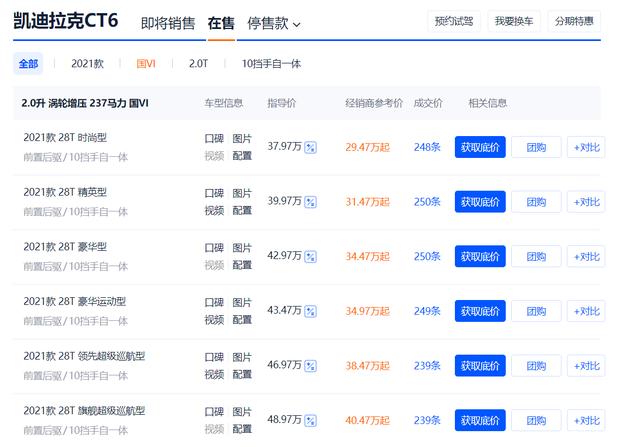This screenshot has height=447, width=620.
Task: Select the 在售 tab
Action: point(221,23)
